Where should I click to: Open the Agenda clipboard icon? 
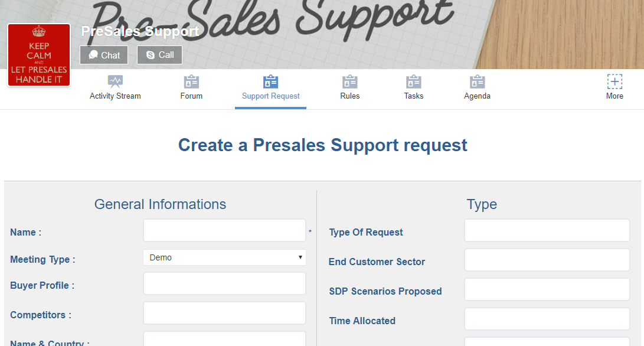[x=478, y=81]
